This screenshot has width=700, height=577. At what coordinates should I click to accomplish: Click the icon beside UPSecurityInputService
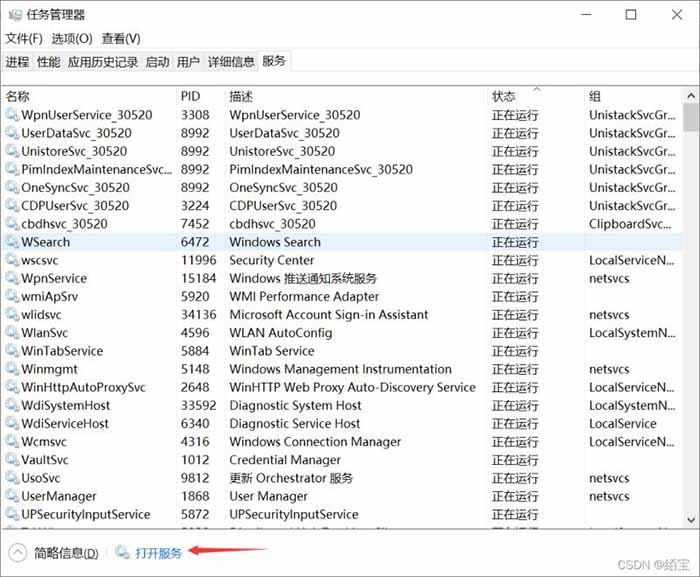12,514
